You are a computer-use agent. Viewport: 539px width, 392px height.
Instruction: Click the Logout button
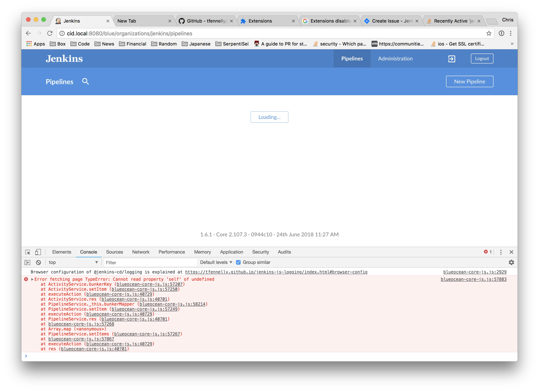(x=482, y=59)
